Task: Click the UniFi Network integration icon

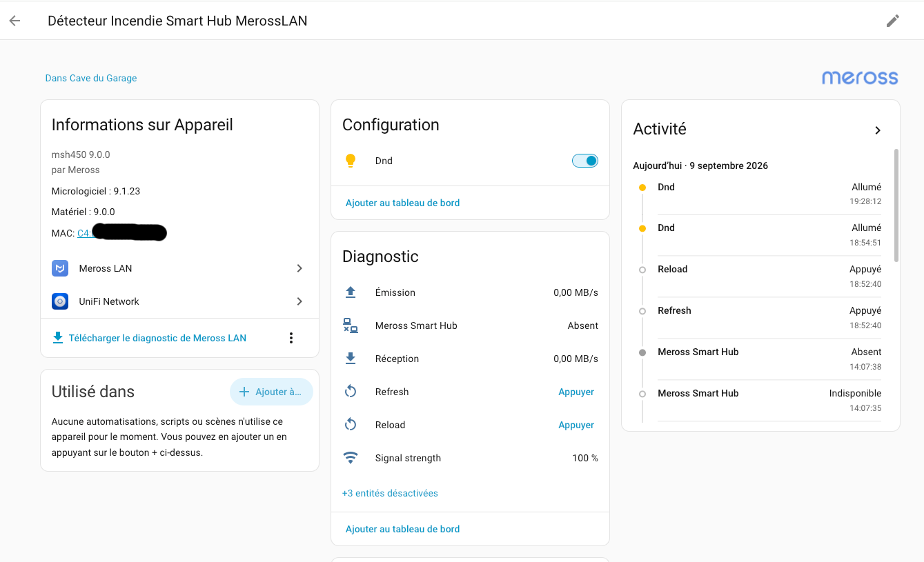Action: 60,301
